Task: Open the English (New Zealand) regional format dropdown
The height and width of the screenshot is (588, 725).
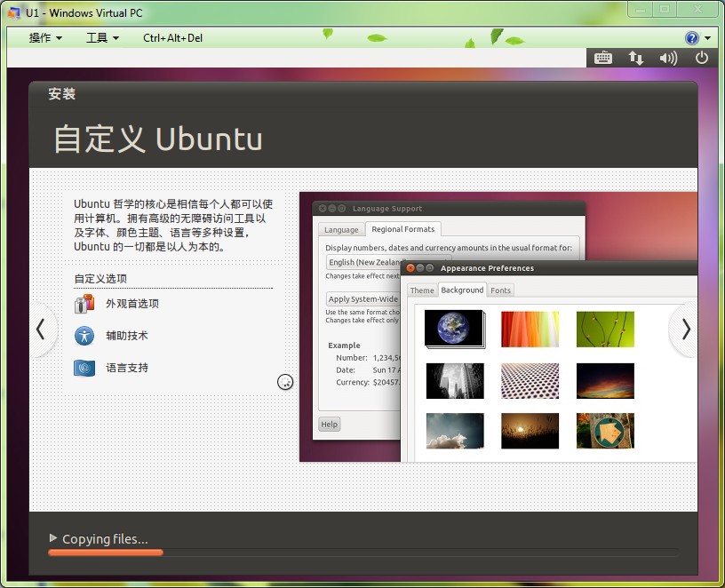Action: click(x=364, y=262)
